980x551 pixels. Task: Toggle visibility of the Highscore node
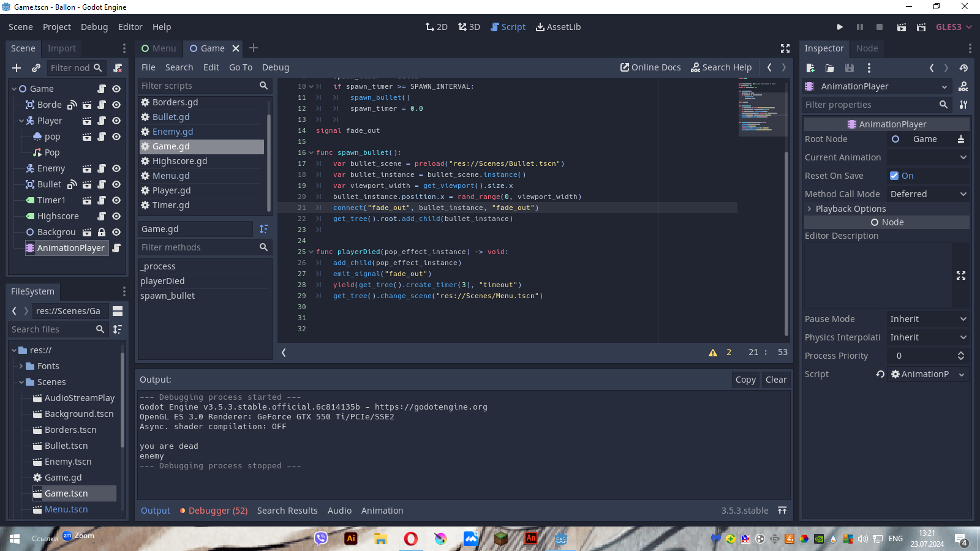pos(116,216)
